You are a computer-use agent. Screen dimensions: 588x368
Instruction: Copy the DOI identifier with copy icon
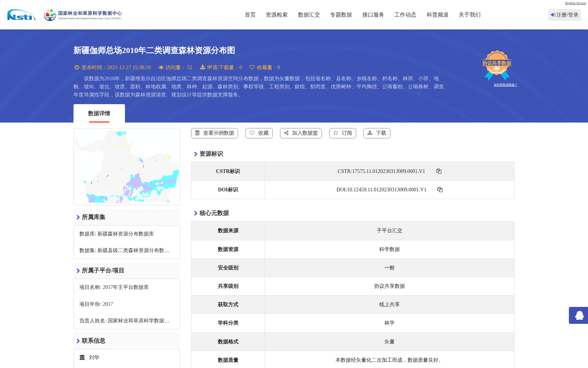(440, 190)
